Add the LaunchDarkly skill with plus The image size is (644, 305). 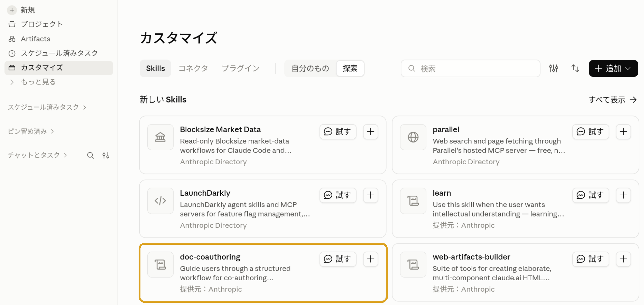point(370,195)
